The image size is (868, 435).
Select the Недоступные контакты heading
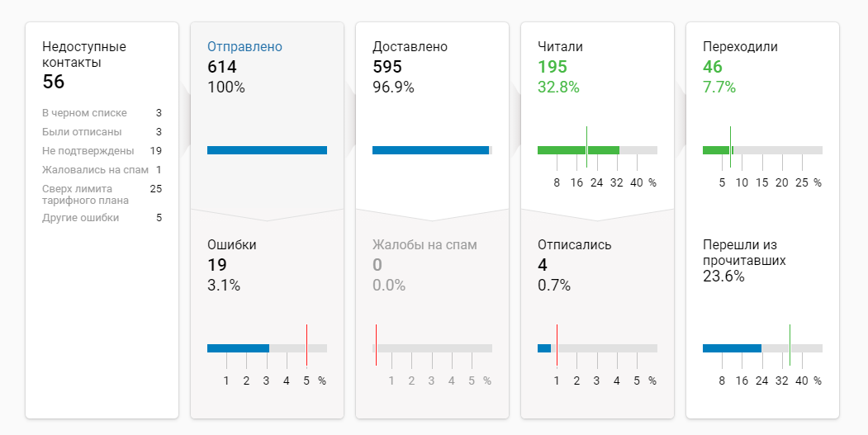click(84, 54)
